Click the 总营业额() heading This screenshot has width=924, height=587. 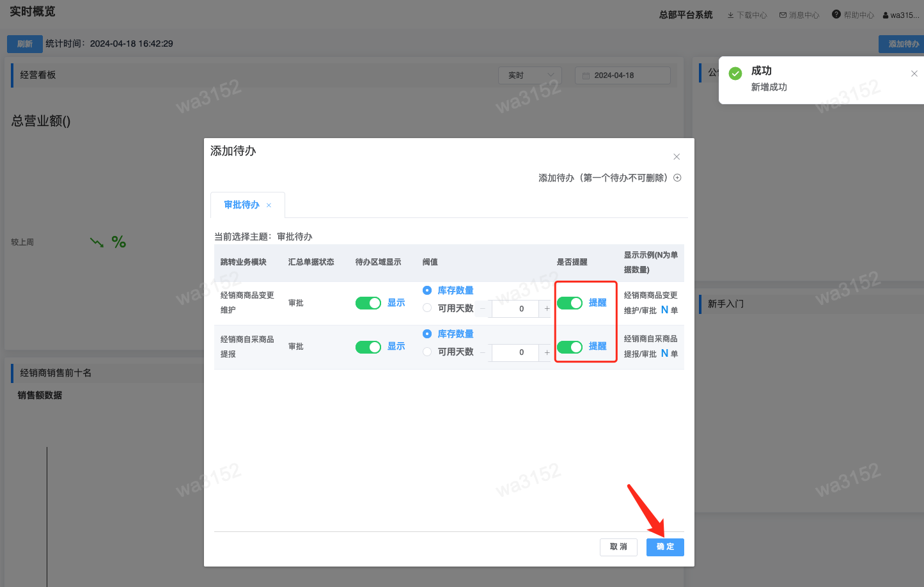[x=41, y=121]
